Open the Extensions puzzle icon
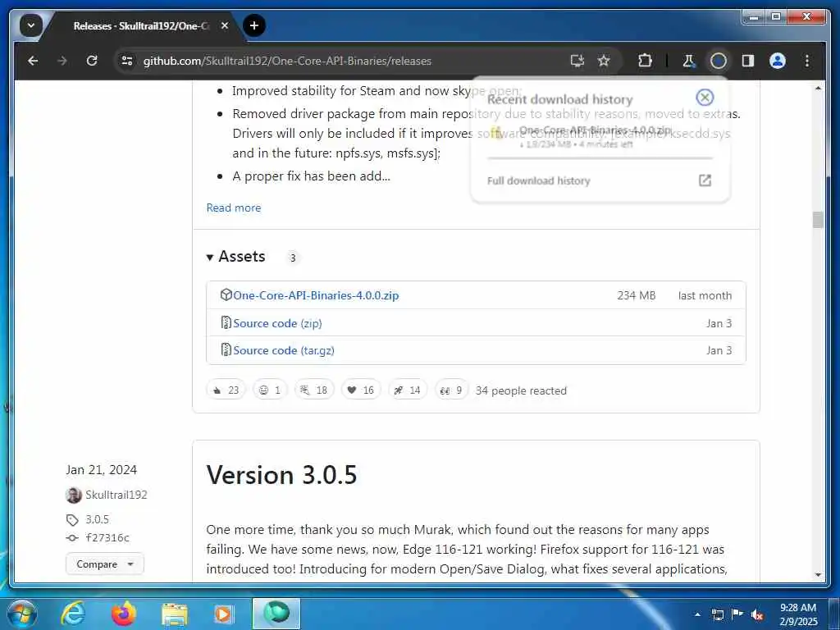Image resolution: width=840 pixels, height=630 pixels. pos(645,61)
